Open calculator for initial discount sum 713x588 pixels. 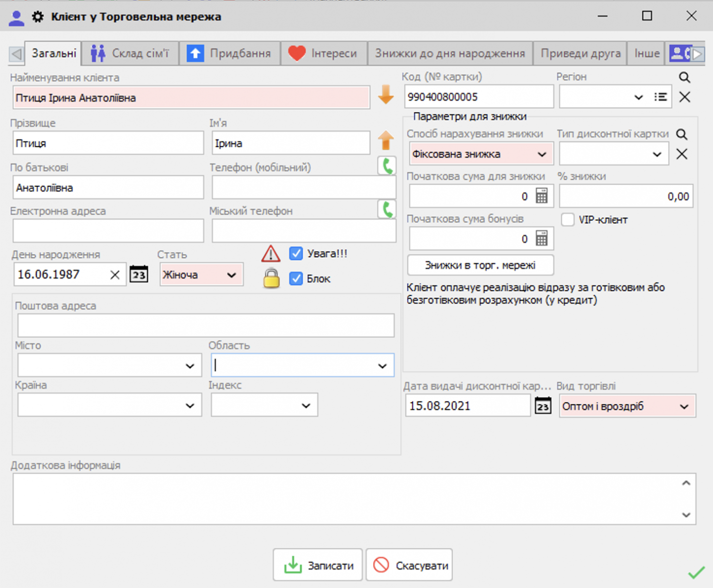click(541, 196)
